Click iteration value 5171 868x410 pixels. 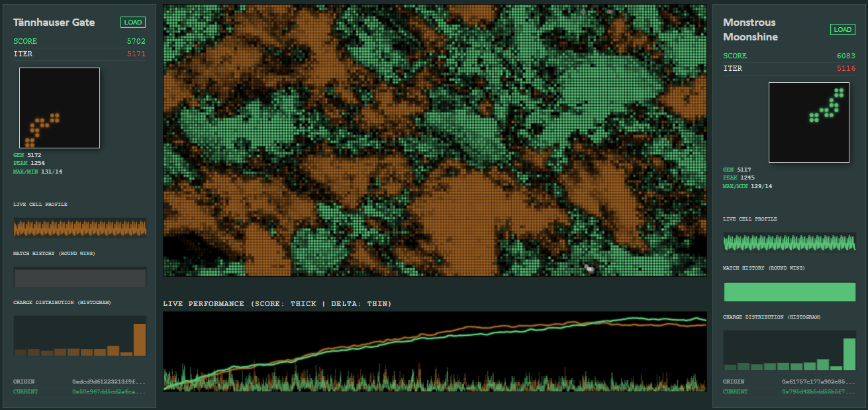tap(136, 54)
